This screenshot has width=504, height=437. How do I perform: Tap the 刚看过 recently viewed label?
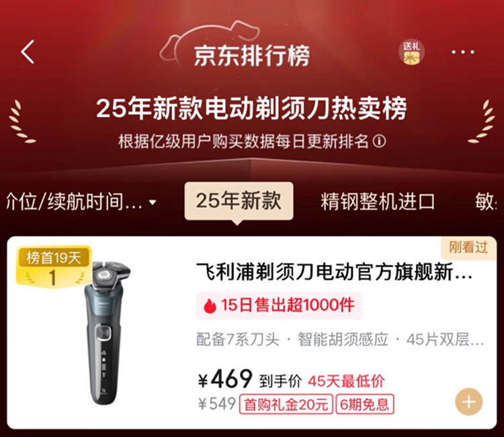pos(468,247)
